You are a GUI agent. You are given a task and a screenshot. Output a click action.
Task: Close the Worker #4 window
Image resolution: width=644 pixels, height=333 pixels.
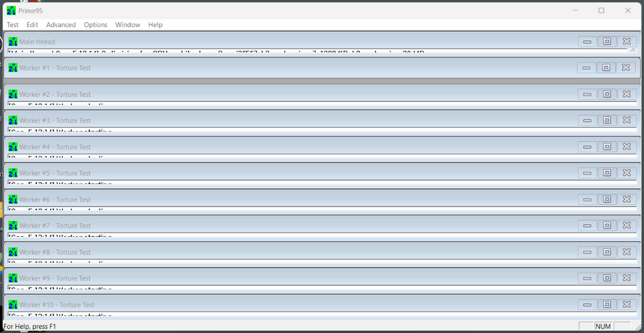click(627, 146)
